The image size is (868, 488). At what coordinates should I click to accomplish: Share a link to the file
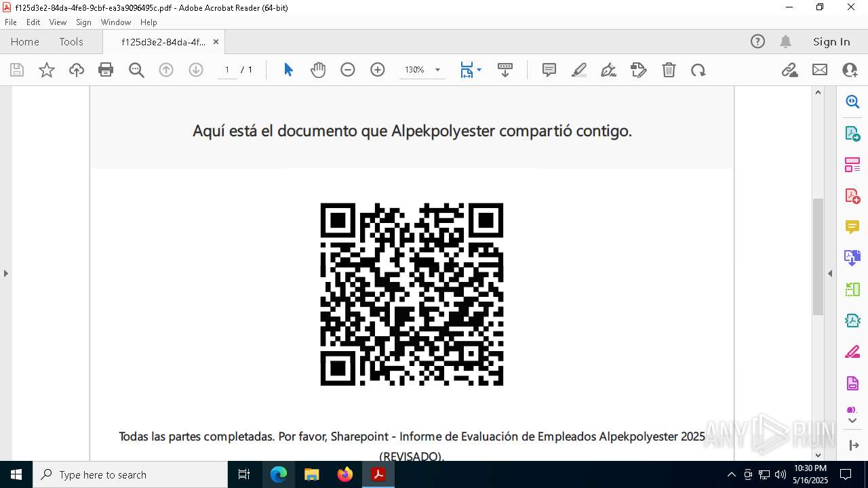click(789, 70)
